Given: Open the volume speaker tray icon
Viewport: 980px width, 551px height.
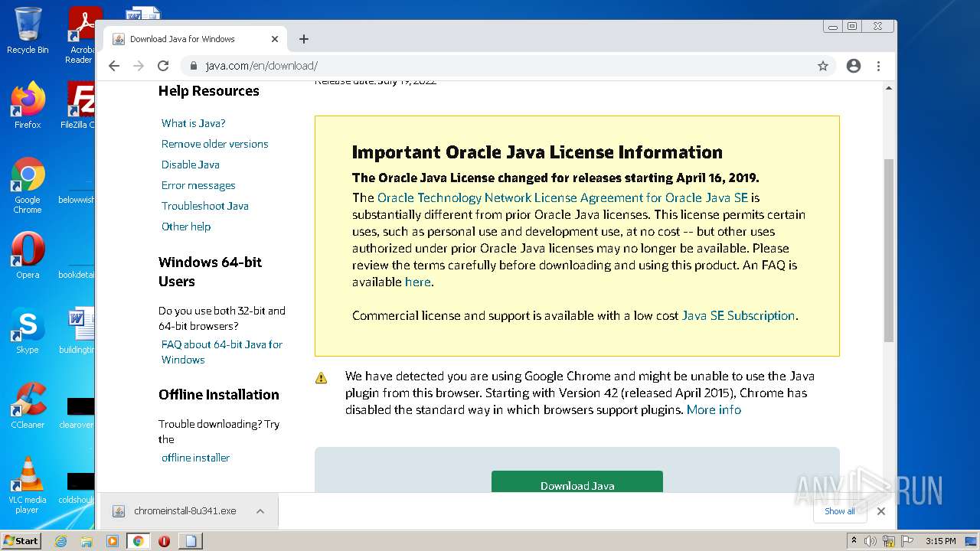Looking at the screenshot, I should tap(871, 541).
